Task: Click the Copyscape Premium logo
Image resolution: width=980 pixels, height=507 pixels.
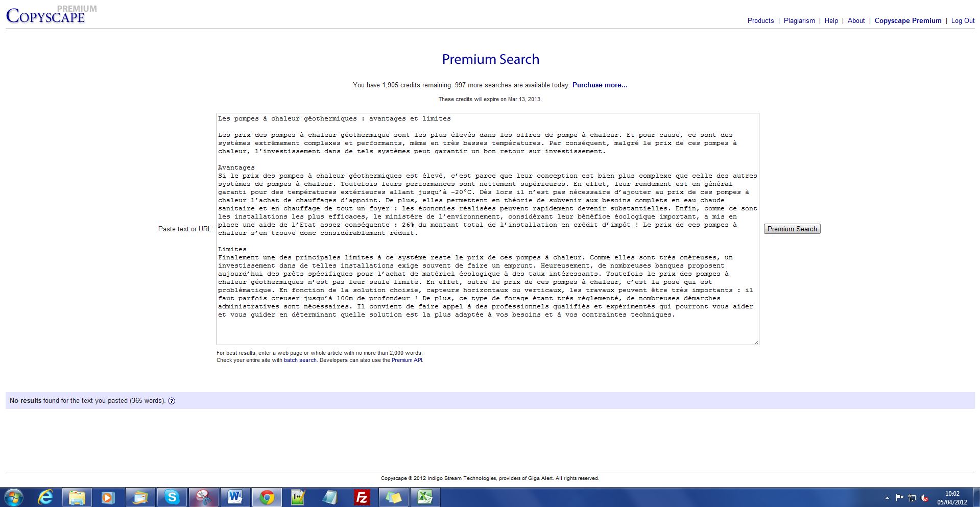Action: (46, 15)
